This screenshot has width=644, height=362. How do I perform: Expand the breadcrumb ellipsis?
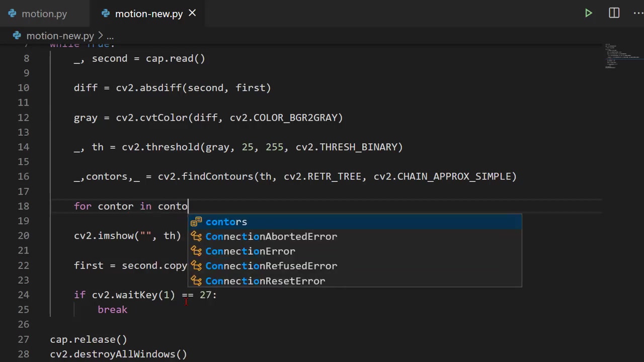click(110, 36)
